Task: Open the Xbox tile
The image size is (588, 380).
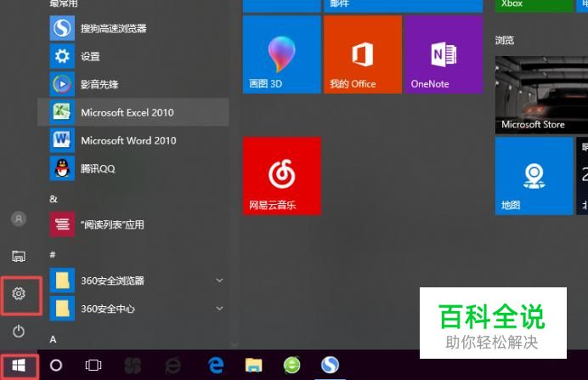Action: click(534, 6)
